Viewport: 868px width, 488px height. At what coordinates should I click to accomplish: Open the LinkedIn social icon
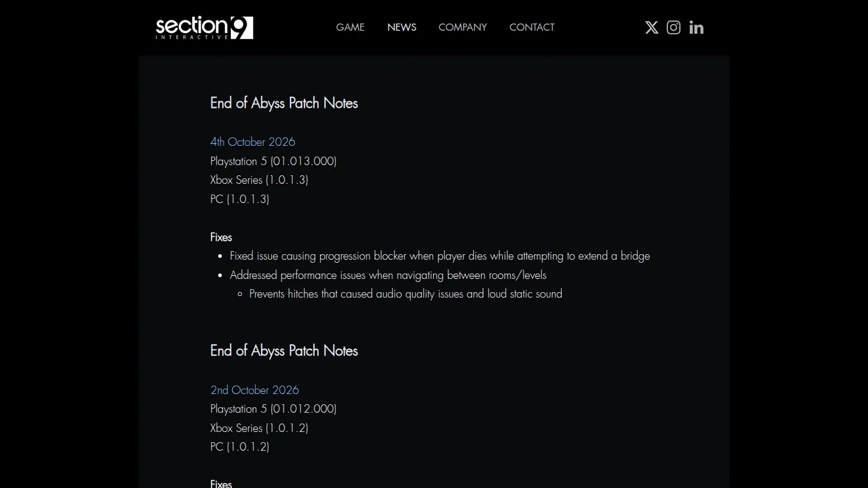(x=696, y=28)
